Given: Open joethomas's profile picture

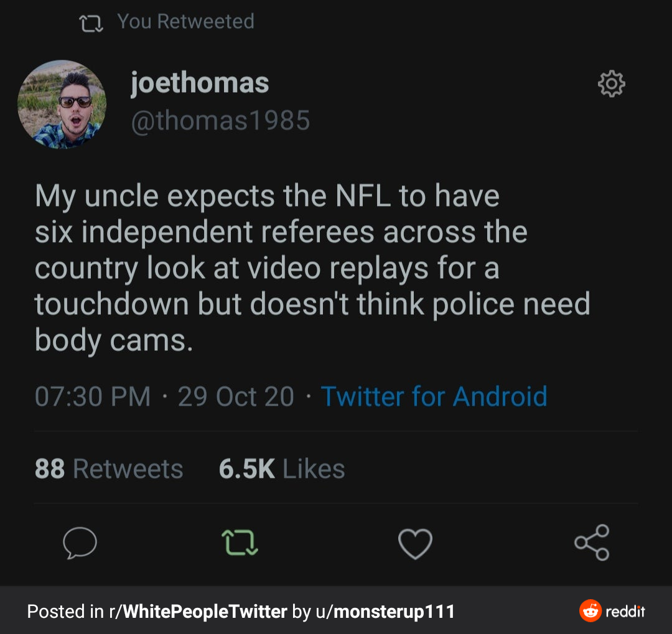Looking at the screenshot, I should click(62, 105).
